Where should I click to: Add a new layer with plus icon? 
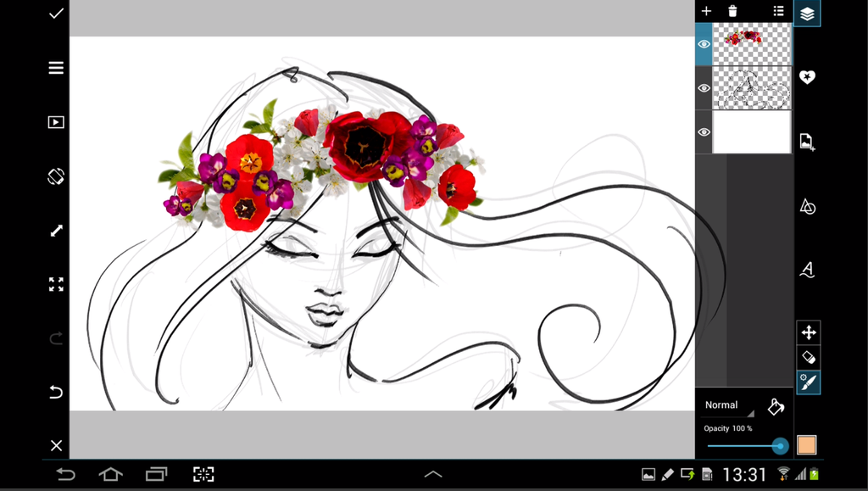706,11
